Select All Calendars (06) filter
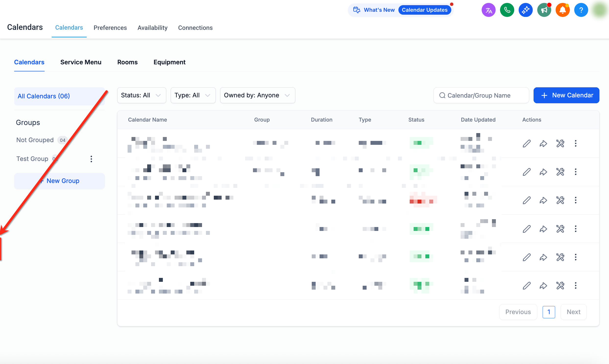Image resolution: width=609 pixels, height=364 pixels. click(60, 96)
